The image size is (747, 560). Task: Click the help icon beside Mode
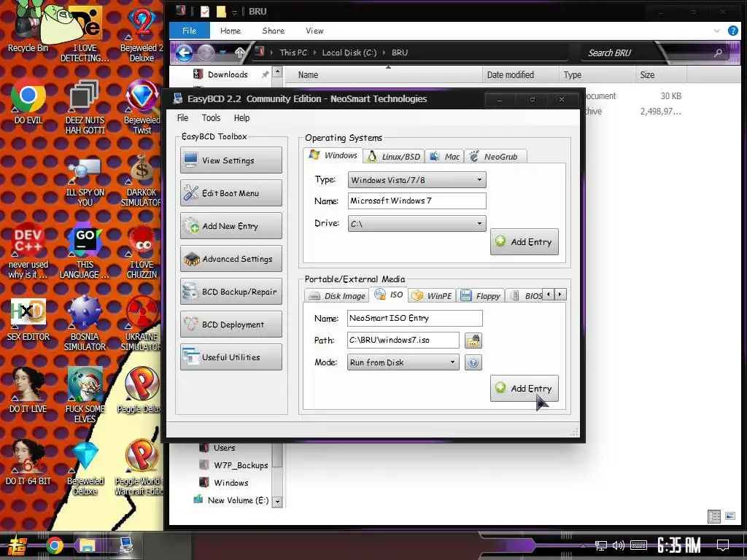(473, 363)
